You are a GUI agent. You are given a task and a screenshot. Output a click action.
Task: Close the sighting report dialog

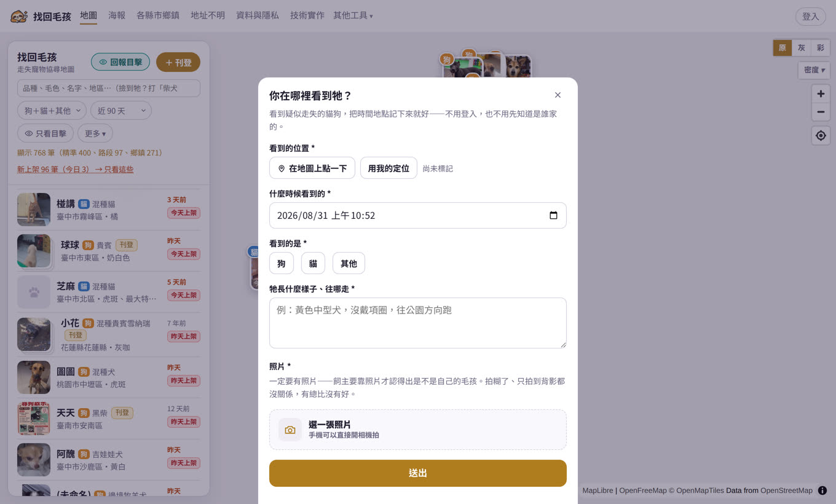[558, 95]
